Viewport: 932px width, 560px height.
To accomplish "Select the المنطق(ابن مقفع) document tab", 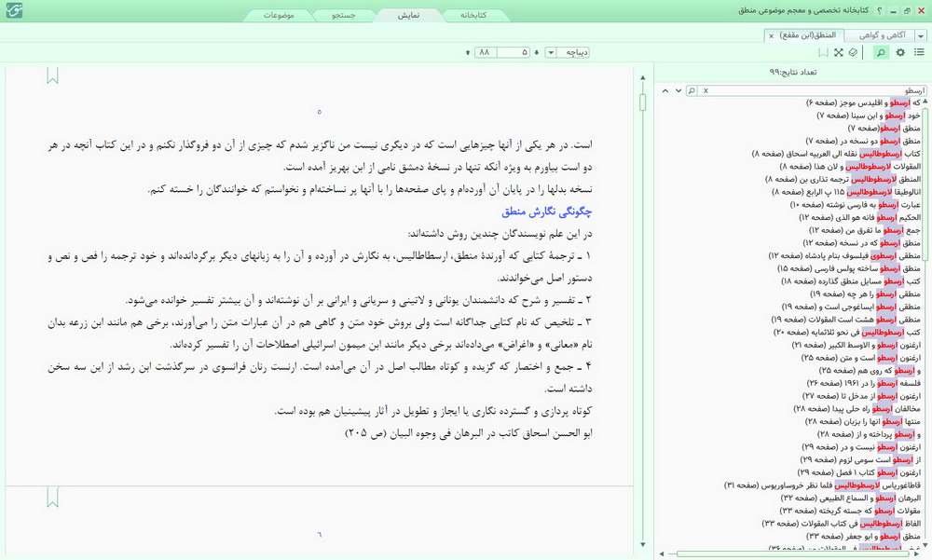I will [803, 35].
